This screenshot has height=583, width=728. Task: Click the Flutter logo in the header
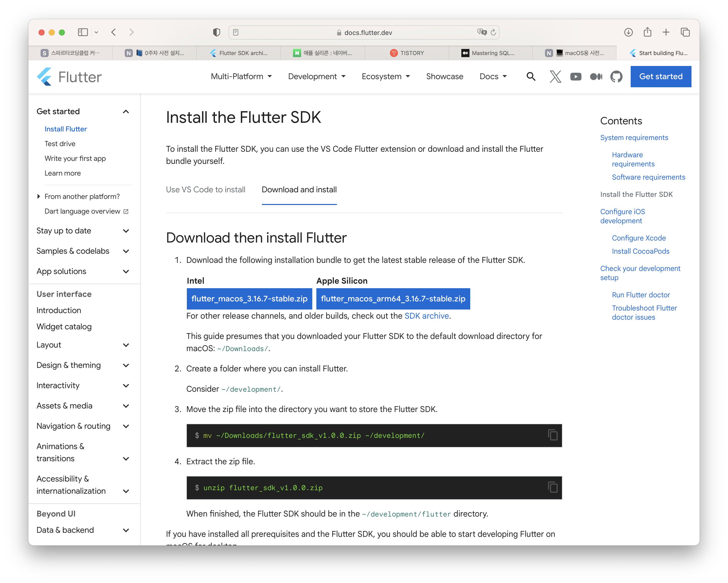tap(69, 77)
